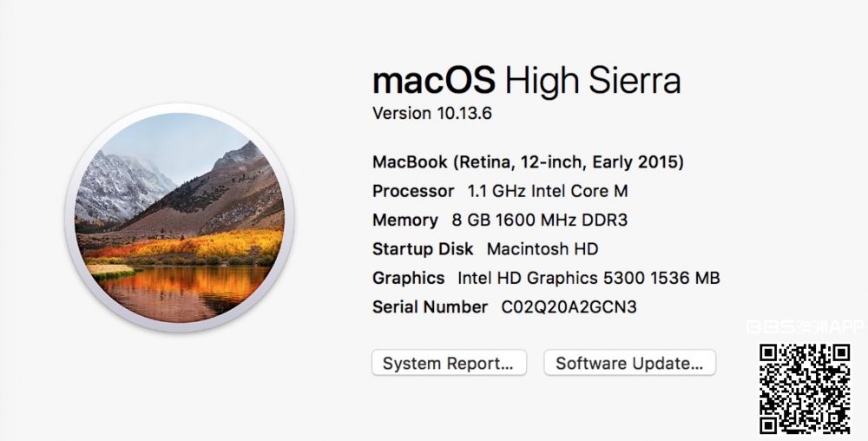The image size is (868, 441).
Task: Click the Serial Number label
Action: [x=430, y=307]
